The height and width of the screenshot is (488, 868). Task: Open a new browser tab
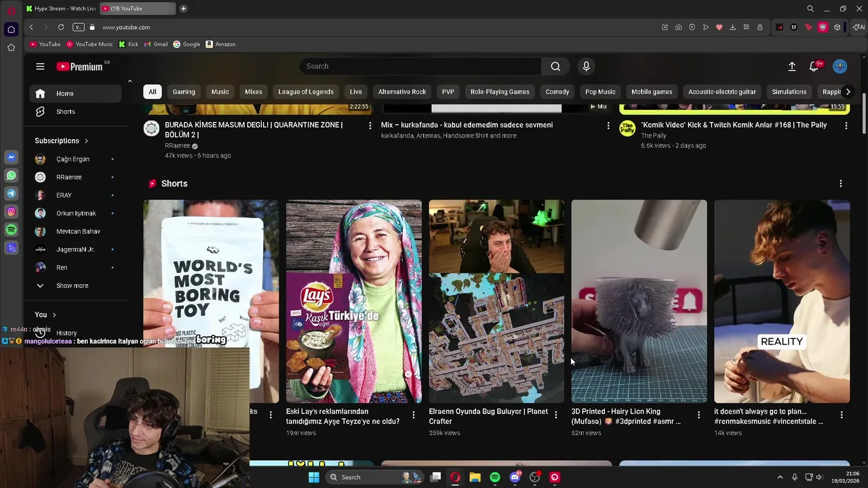pyautogui.click(x=183, y=9)
